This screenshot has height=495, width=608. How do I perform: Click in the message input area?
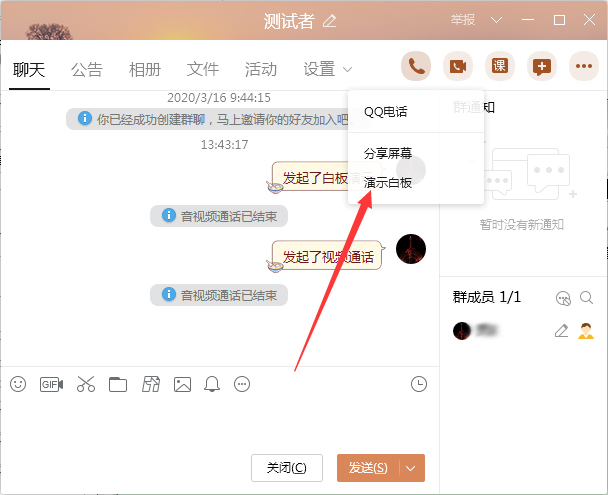click(x=219, y=424)
